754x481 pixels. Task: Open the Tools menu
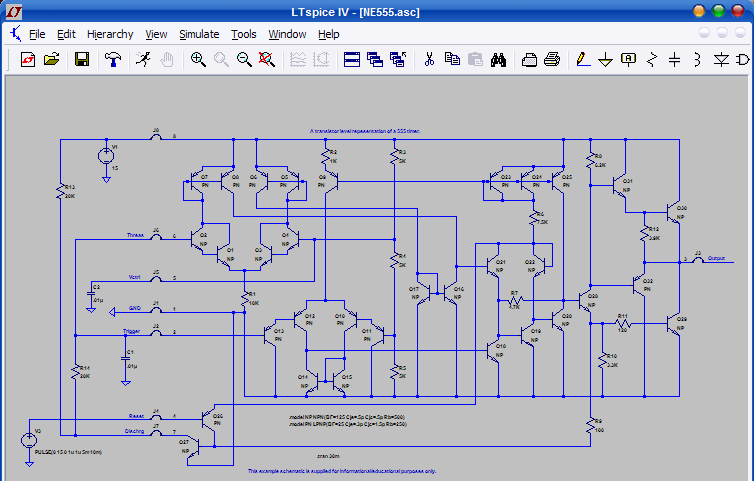(243, 34)
